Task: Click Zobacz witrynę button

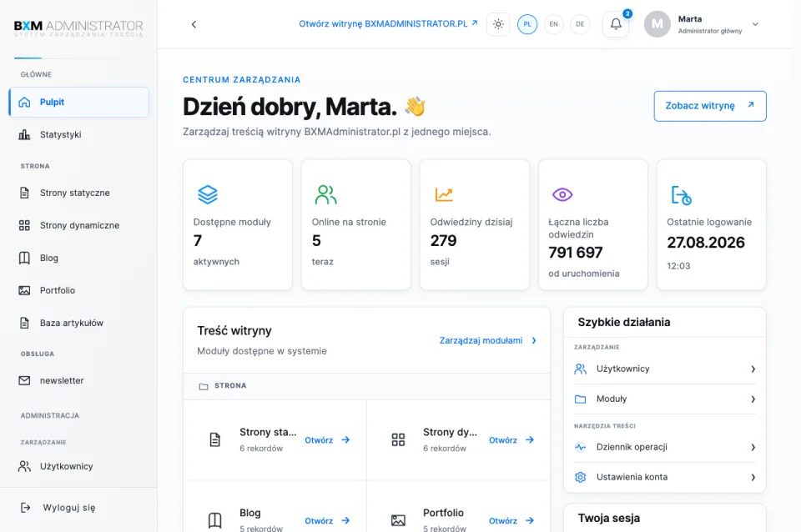Action: [x=709, y=106]
